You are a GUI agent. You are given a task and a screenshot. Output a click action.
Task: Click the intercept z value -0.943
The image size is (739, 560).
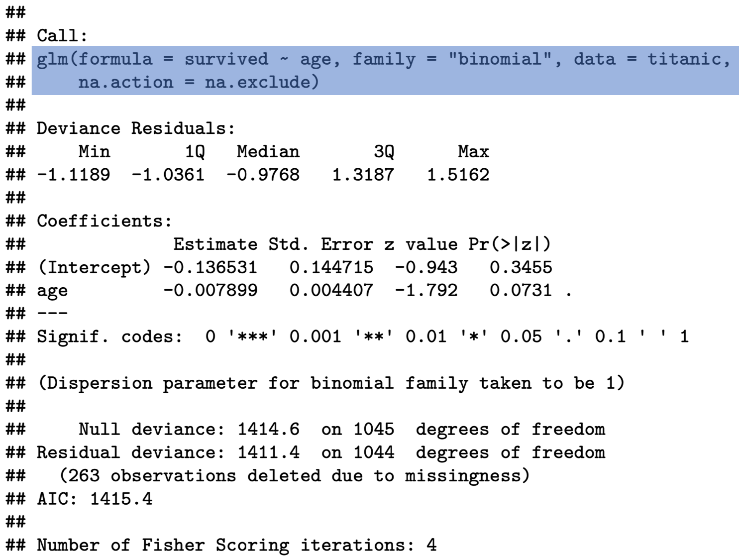point(426,267)
